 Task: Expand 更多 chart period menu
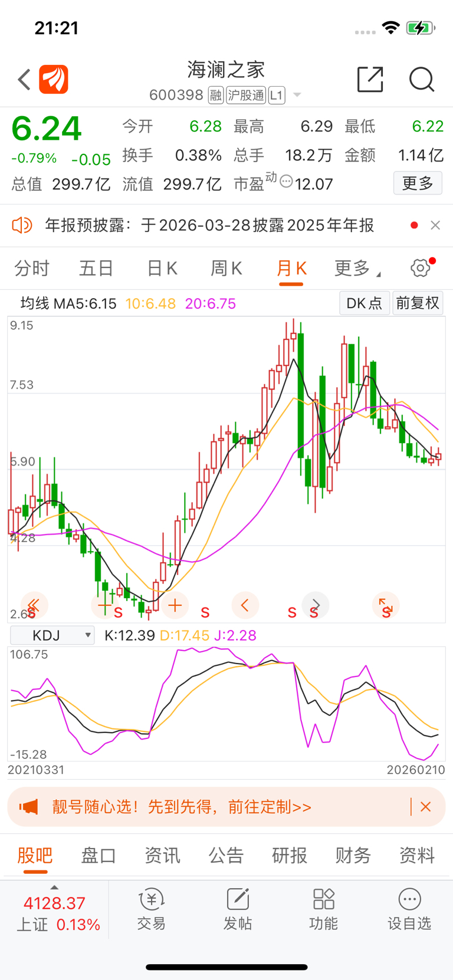[357, 268]
